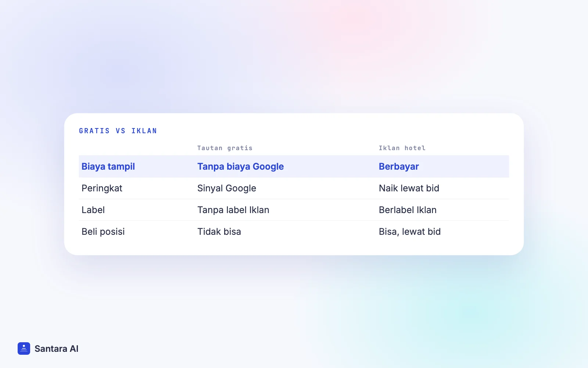
Task: Select the Label row label
Action: pyautogui.click(x=93, y=210)
